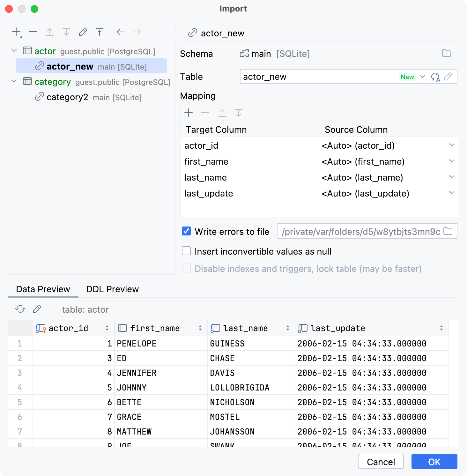This screenshot has width=467, height=476.
Task: Click the export icon in the left toolbar
Action: point(100,32)
